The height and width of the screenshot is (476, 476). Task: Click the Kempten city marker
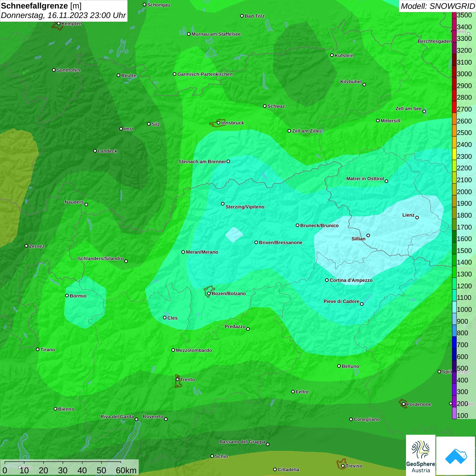[x=58, y=23]
